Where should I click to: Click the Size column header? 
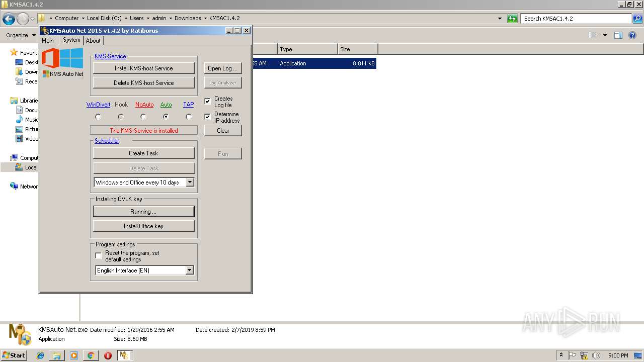click(x=358, y=49)
